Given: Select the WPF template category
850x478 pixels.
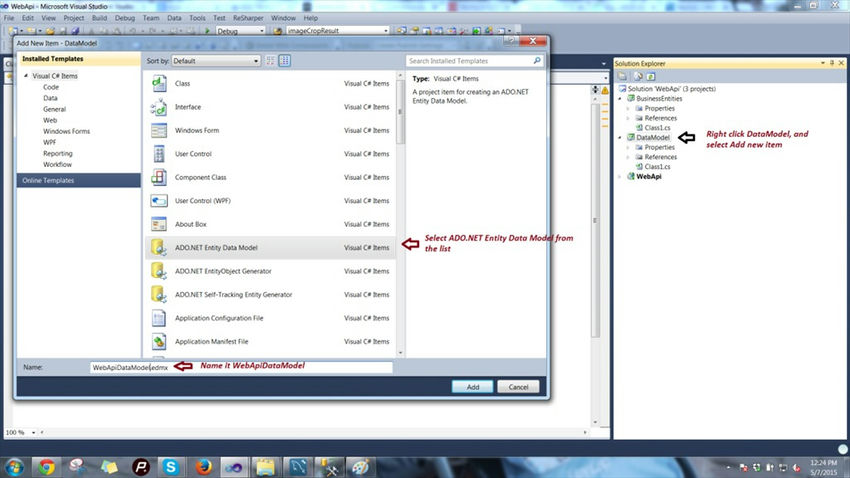Looking at the screenshot, I should (49, 142).
